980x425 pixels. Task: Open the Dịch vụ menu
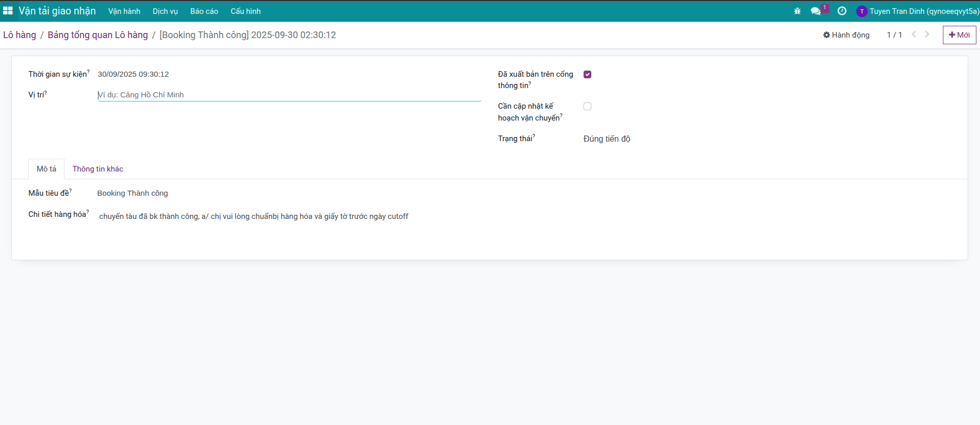pos(165,11)
